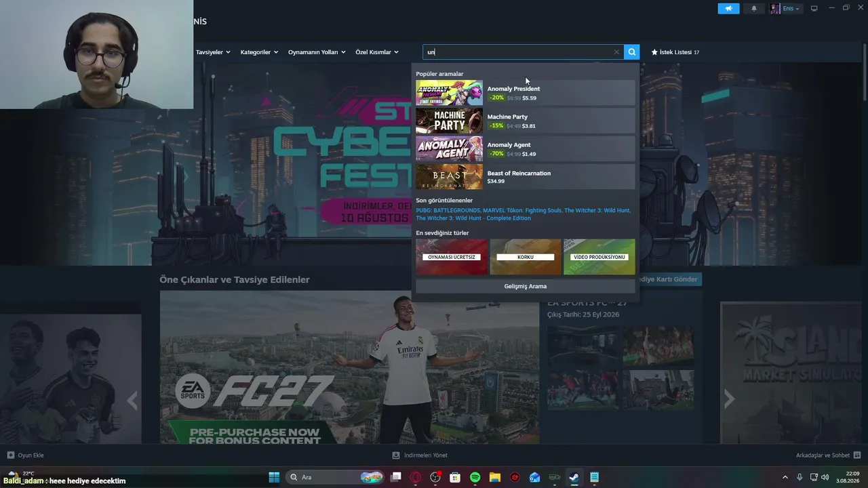This screenshot has width=868, height=488.
Task: Open the Steam announcements megaphone button
Action: coord(728,9)
